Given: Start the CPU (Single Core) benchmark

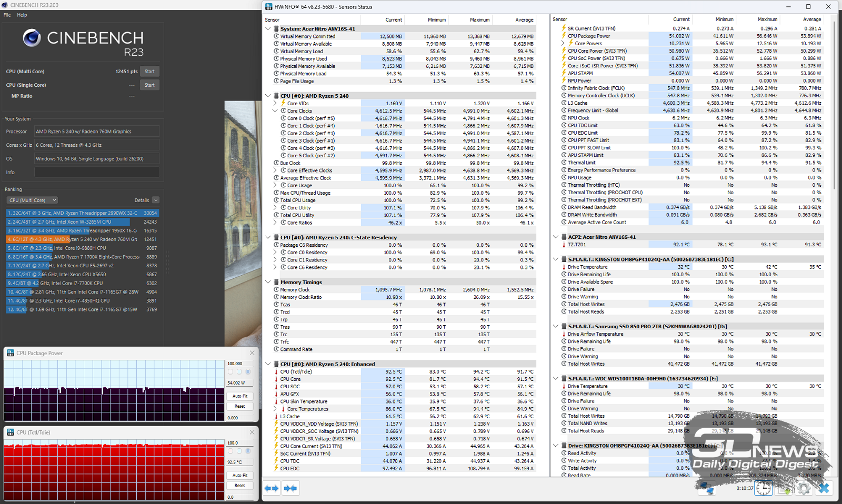Looking at the screenshot, I should [149, 85].
